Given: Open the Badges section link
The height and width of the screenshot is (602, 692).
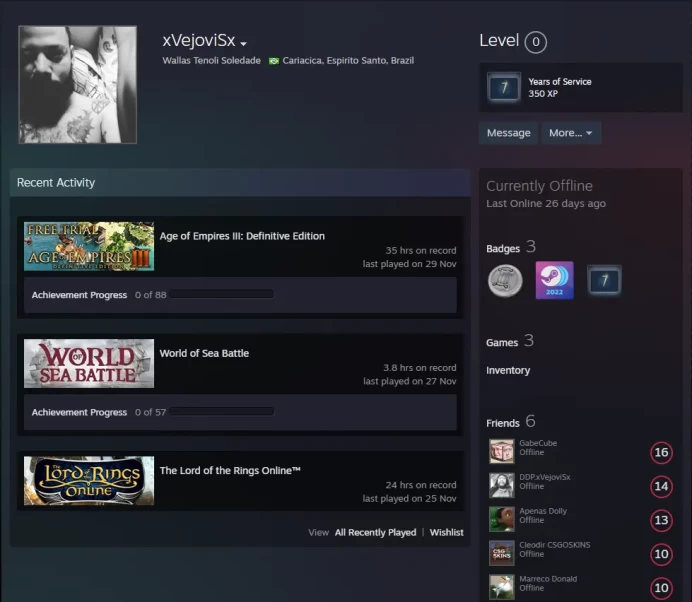Looking at the screenshot, I should [x=511, y=247].
